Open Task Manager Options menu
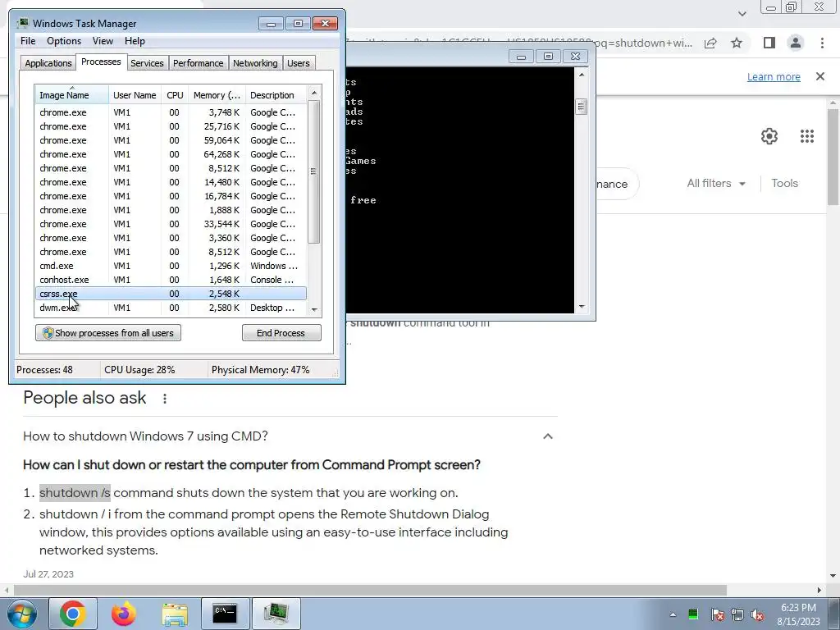 [x=64, y=41]
